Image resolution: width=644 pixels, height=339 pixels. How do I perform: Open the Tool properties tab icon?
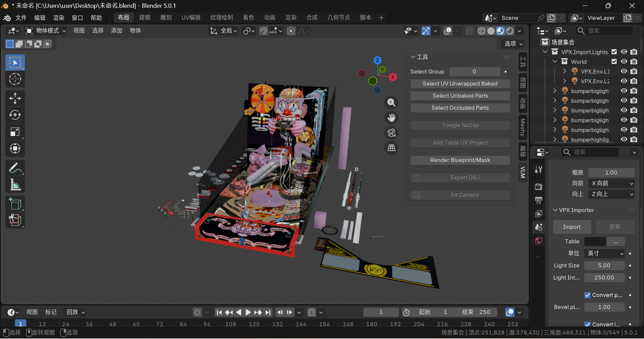(x=538, y=169)
